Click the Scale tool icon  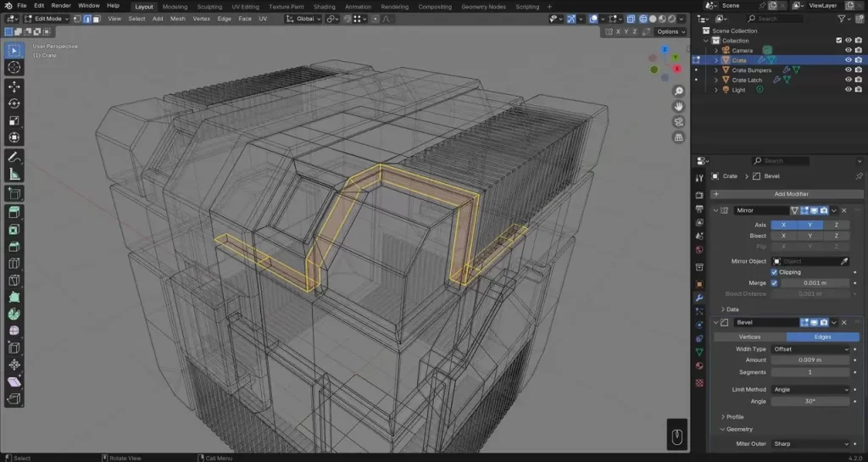click(14, 120)
